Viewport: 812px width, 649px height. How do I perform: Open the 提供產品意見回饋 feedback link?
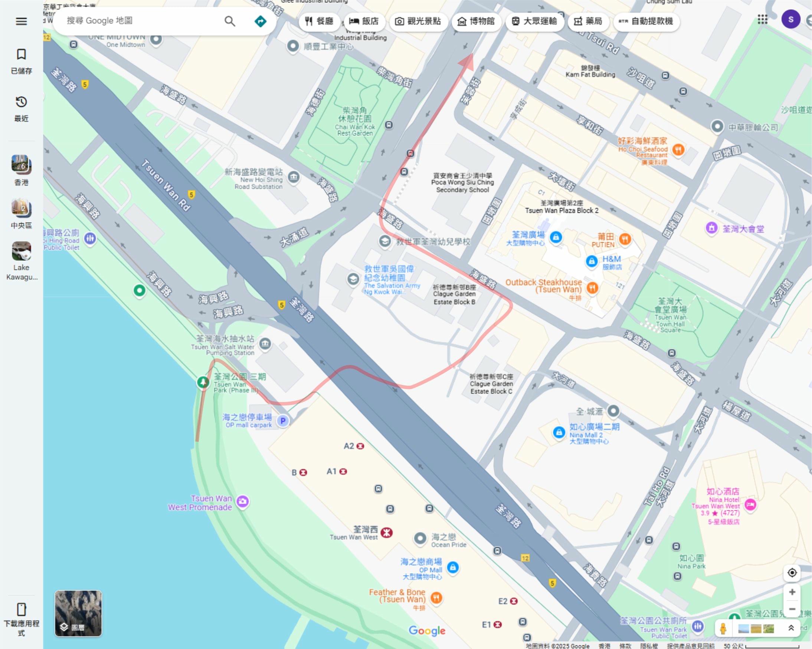click(x=691, y=646)
